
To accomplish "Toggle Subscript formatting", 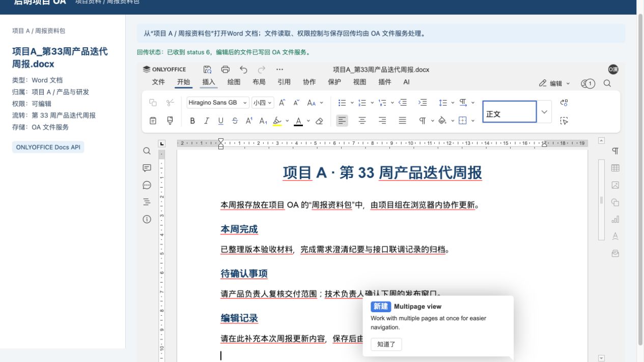I will (263, 120).
